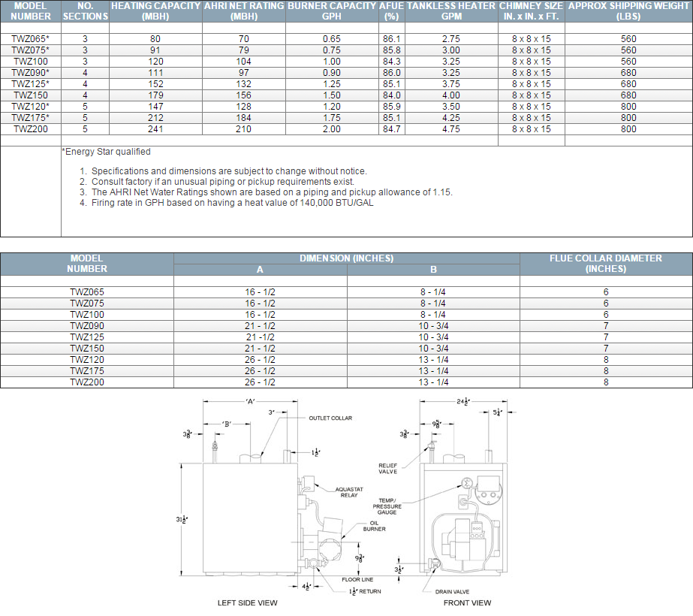
Task: Select AFUE value 84.3
Action: (x=392, y=62)
